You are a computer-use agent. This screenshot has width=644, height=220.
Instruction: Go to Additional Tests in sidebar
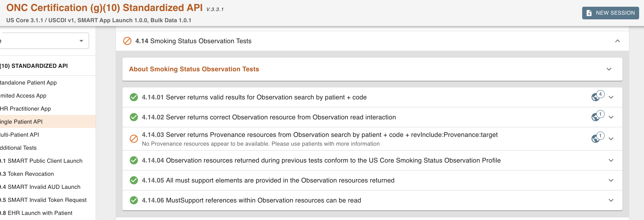pos(18,148)
